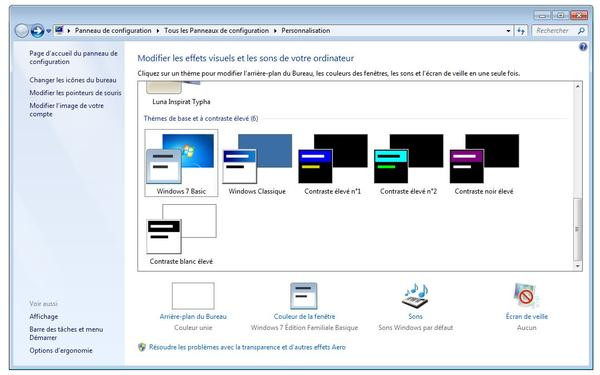Open the Sons sound scheme icon
The width and height of the screenshot is (600, 375).
[415, 296]
